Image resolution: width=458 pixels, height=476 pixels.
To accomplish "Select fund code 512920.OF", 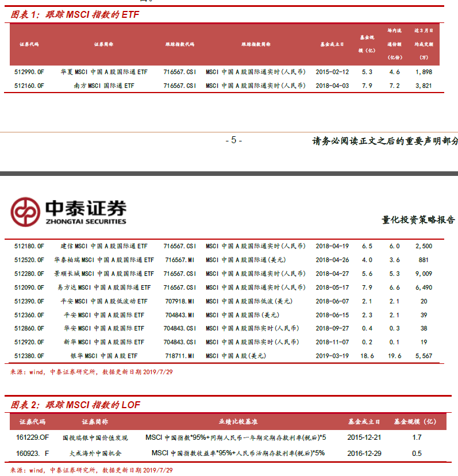I will click(x=29, y=342).
